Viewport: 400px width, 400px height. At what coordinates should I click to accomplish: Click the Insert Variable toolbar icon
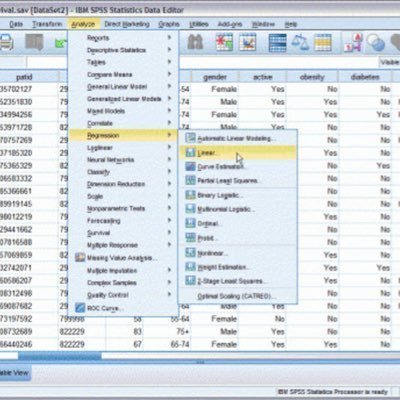(248, 42)
